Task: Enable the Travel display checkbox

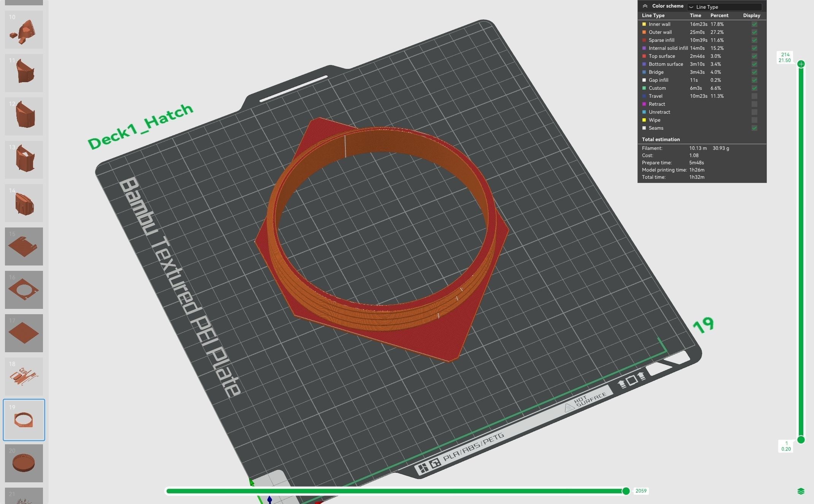Action: coord(754,96)
